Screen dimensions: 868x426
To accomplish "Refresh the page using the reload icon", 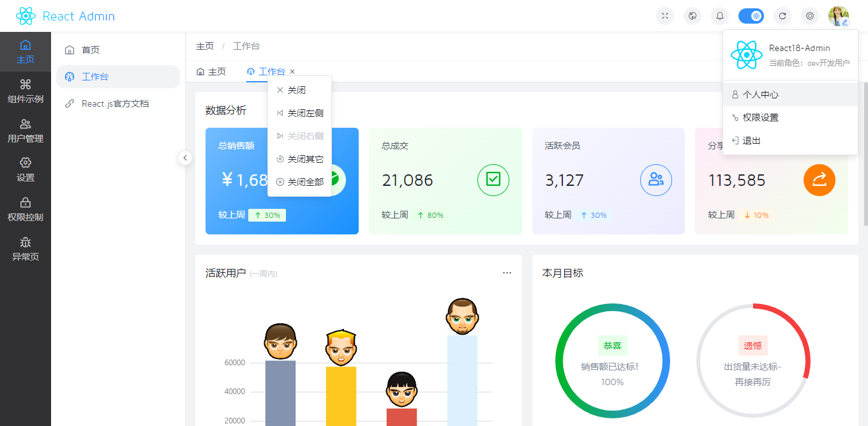I will coord(782,15).
